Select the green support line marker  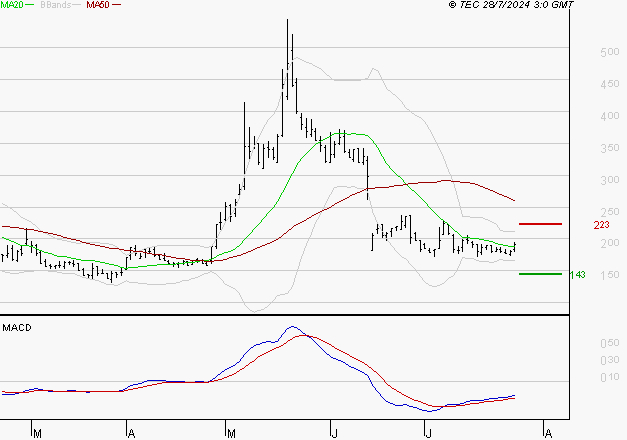pos(540,274)
